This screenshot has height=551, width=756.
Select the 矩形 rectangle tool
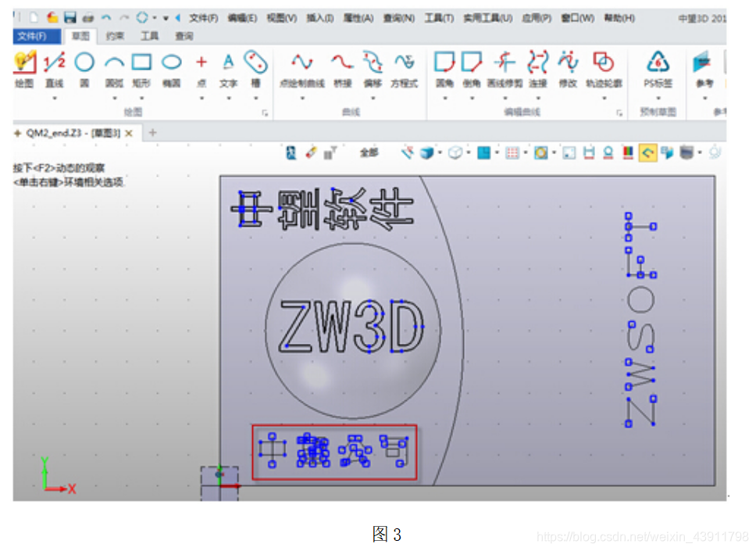pyautogui.click(x=142, y=69)
